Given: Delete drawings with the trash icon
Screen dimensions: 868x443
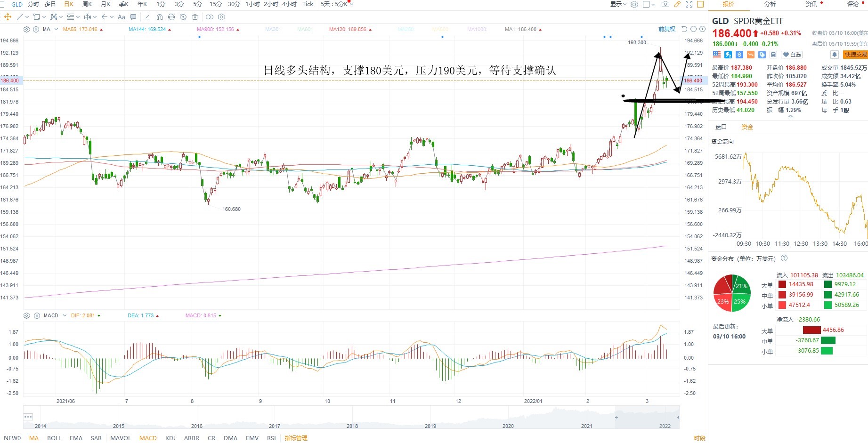Looking at the screenshot, I should tap(195, 17).
